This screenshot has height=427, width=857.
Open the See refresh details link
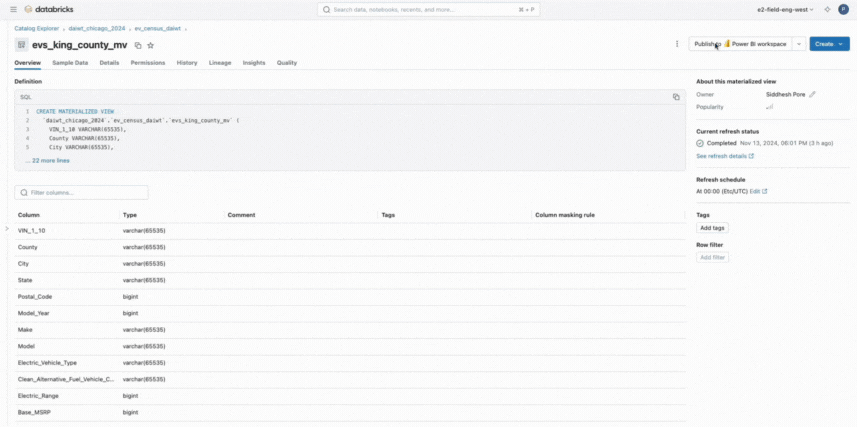pos(725,156)
